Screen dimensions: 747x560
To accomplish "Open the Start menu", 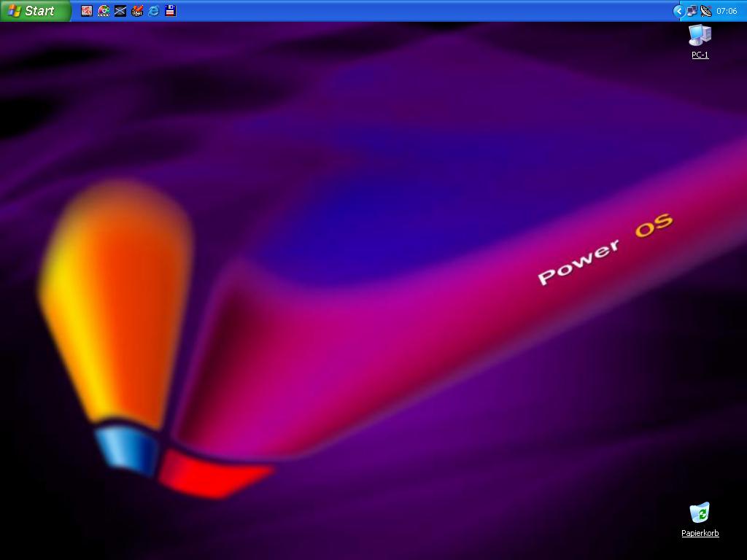I will (x=35, y=10).
